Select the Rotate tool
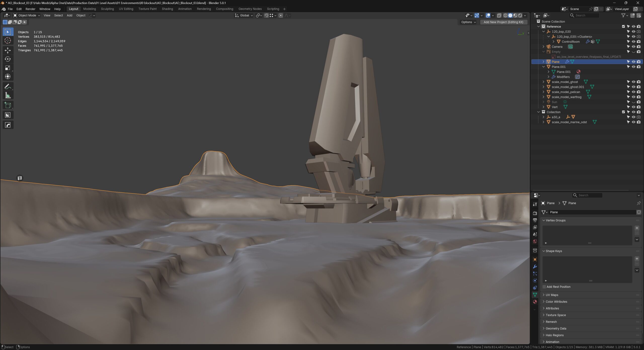Screen dimensions: 644x350 [8, 59]
